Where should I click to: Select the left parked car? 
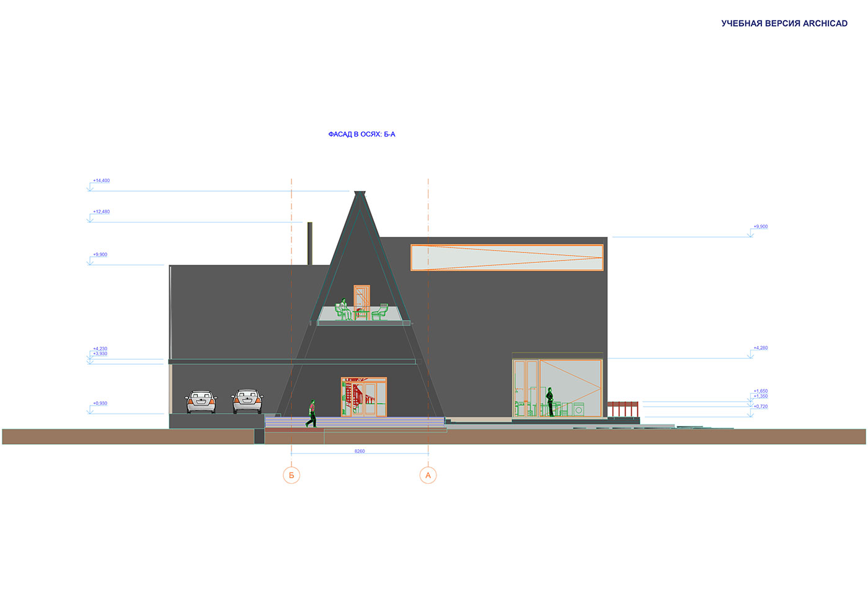pos(201,401)
